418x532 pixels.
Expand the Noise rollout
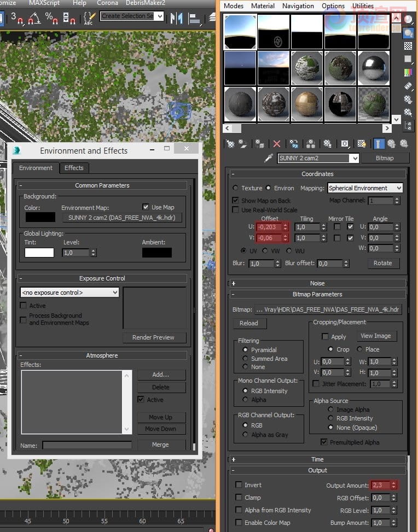click(317, 283)
